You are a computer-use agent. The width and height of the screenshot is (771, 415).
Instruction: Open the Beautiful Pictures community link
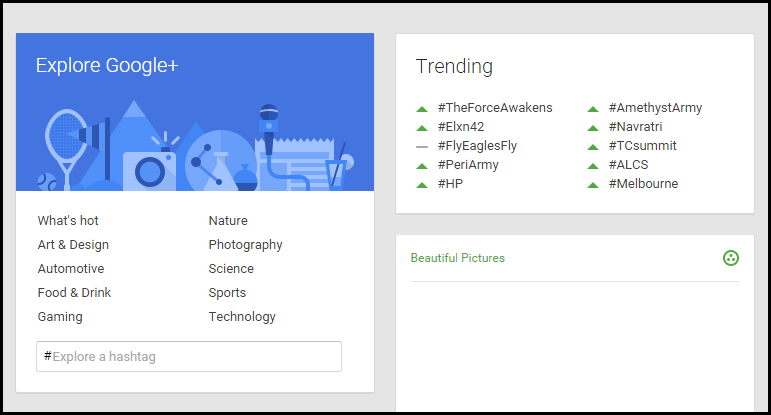[x=458, y=258]
